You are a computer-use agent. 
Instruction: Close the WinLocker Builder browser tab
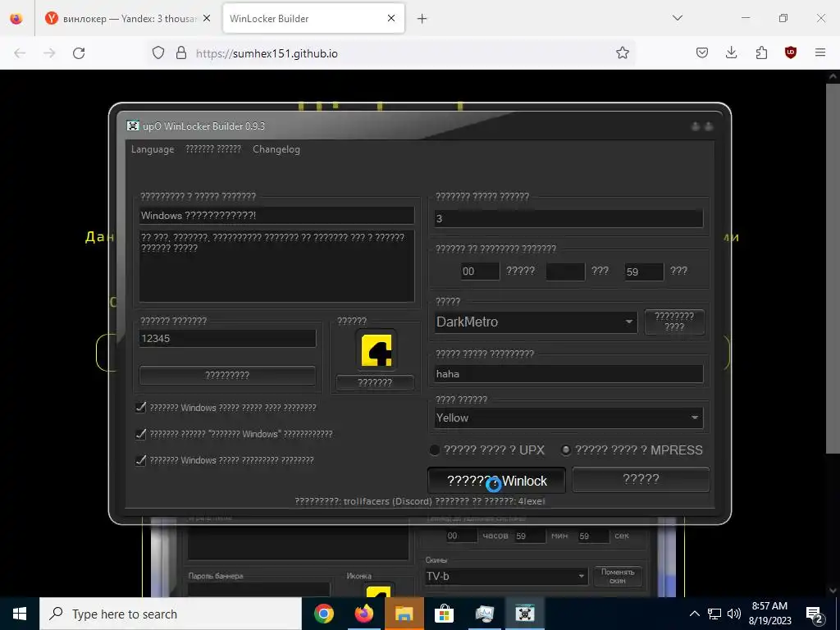[x=391, y=18]
